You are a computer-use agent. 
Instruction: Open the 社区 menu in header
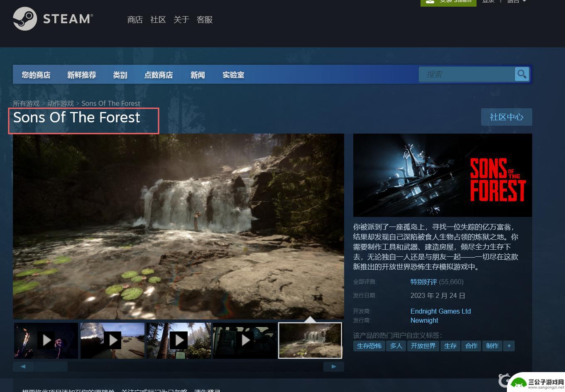click(x=158, y=19)
